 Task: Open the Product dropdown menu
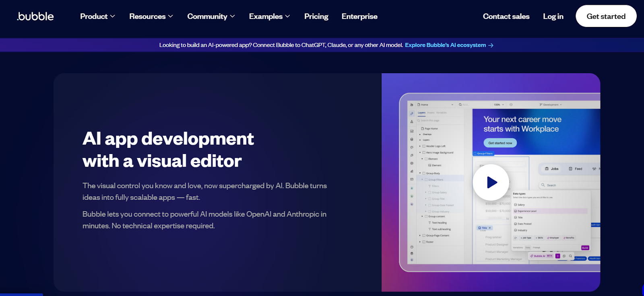97,16
